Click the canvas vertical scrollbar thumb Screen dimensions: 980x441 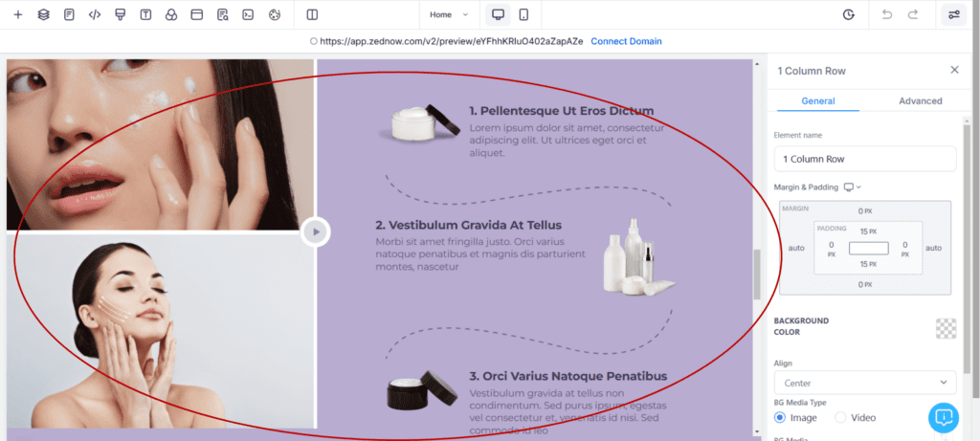(x=757, y=275)
